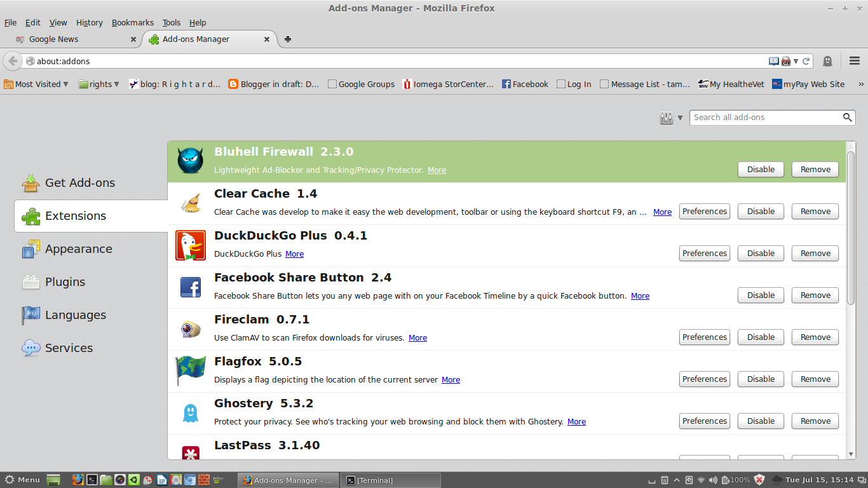Switch to the Google News tab
The image size is (868, 488).
[76, 39]
